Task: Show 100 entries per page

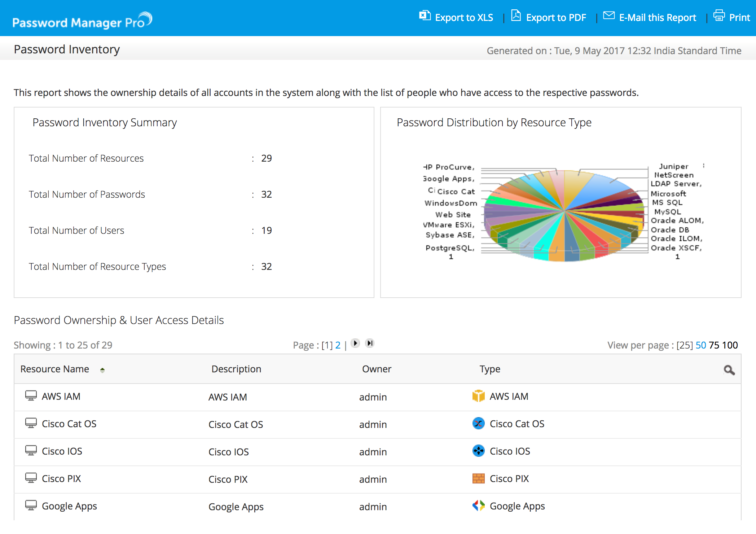Action: pyautogui.click(x=730, y=345)
